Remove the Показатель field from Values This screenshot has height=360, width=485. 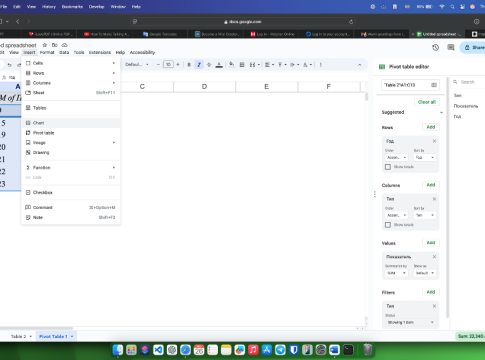434,257
